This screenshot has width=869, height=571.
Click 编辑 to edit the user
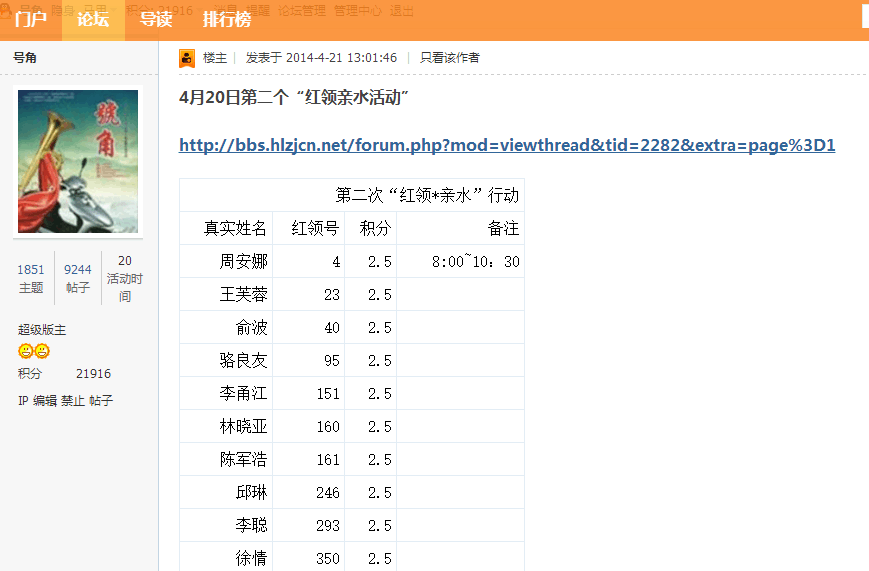click(x=45, y=401)
